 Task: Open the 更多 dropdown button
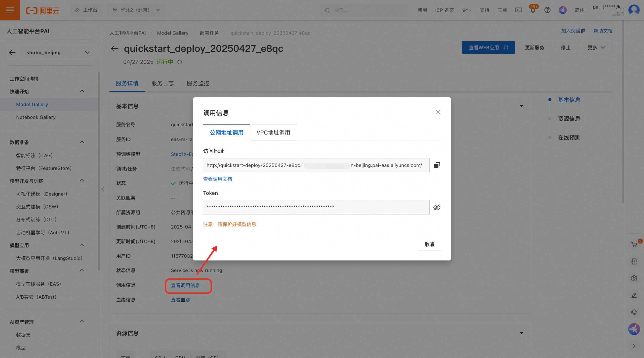point(596,48)
